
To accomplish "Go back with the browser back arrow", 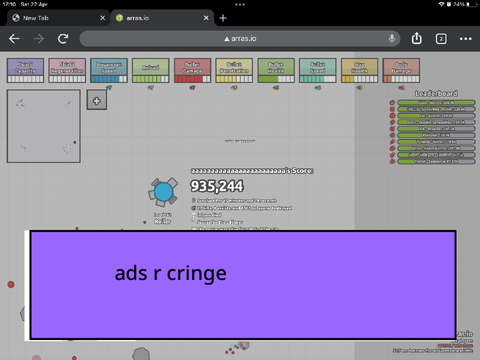I will tap(14, 39).
